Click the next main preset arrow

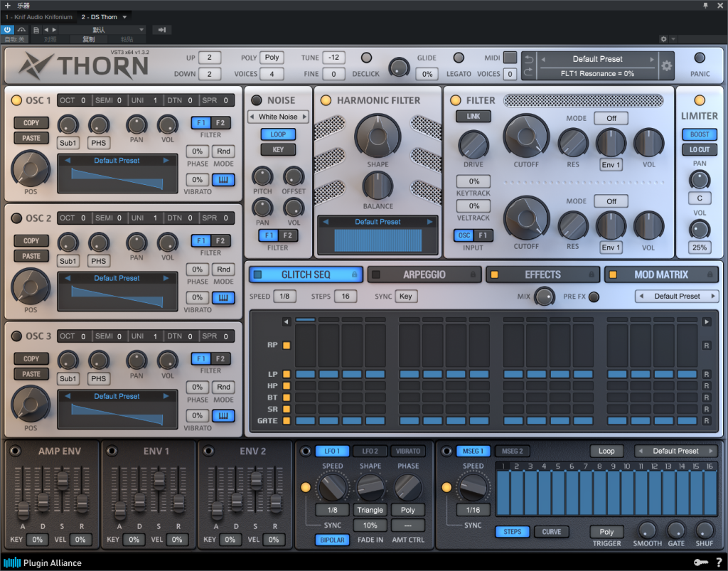click(652, 60)
